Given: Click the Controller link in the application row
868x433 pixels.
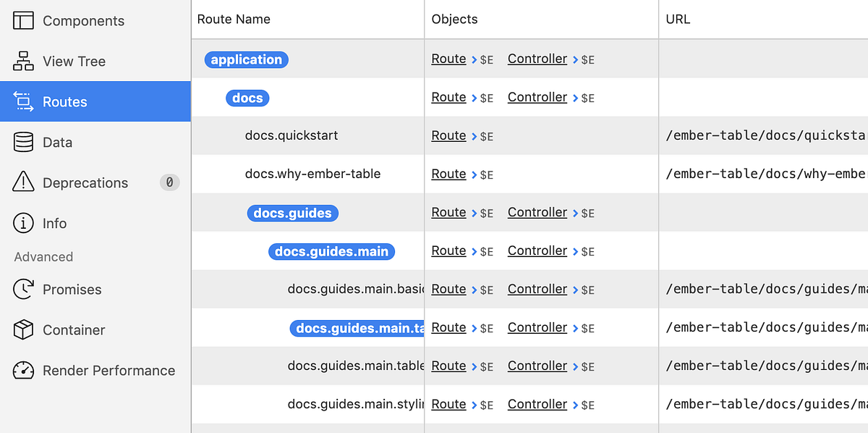Looking at the screenshot, I should pos(537,59).
